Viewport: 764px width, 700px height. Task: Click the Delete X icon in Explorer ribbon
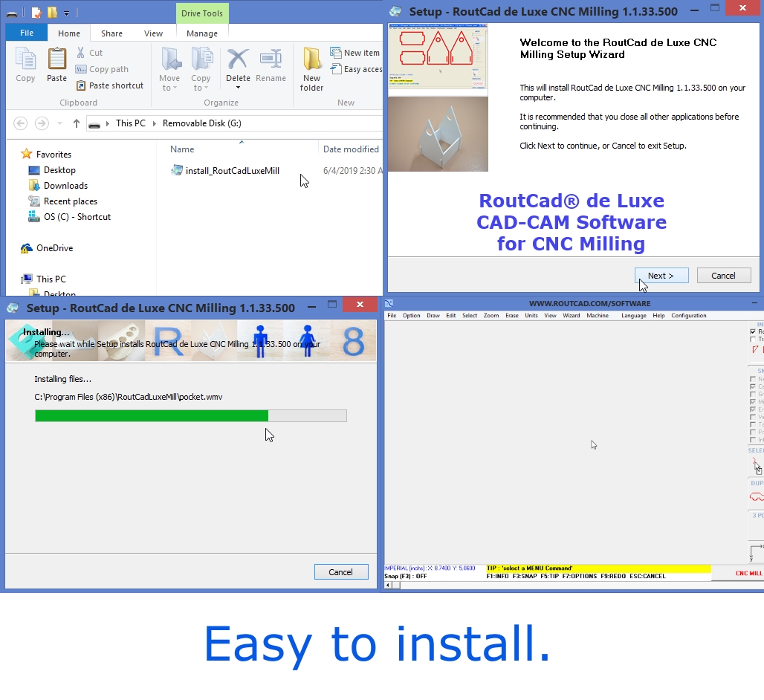click(238, 59)
